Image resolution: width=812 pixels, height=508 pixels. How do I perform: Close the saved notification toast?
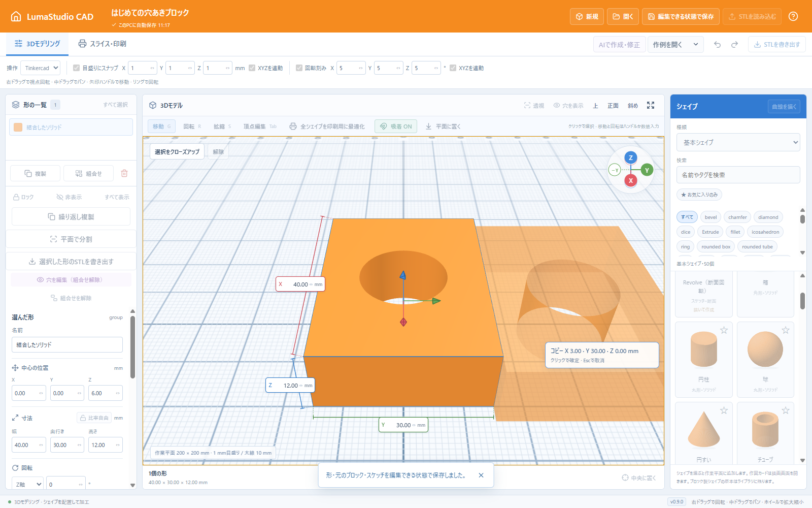[481, 475]
